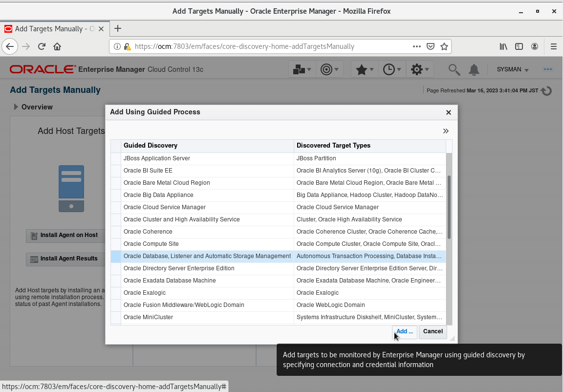Go back with Firefox back arrow
563x392 pixels.
(x=10, y=46)
